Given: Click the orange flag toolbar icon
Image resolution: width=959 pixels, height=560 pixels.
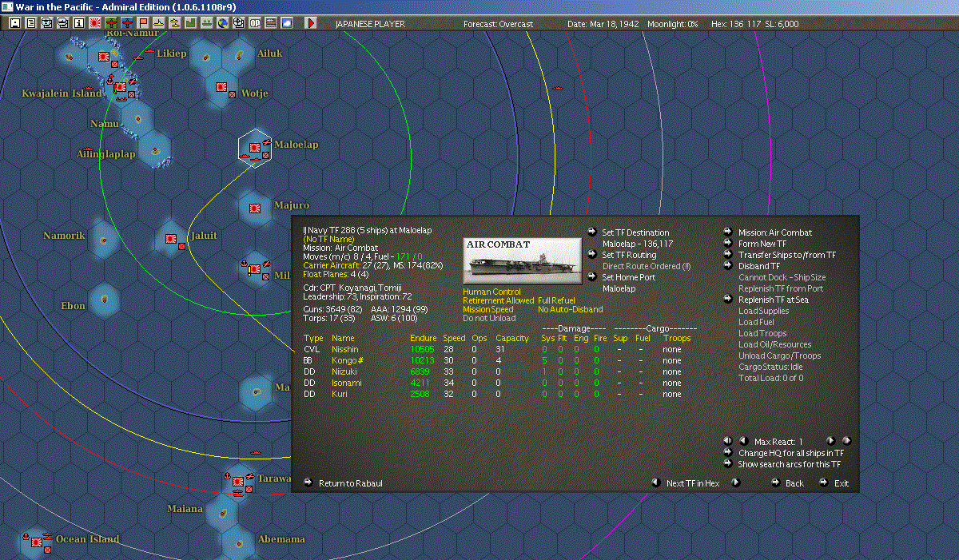Looking at the screenshot, I should (143, 23).
